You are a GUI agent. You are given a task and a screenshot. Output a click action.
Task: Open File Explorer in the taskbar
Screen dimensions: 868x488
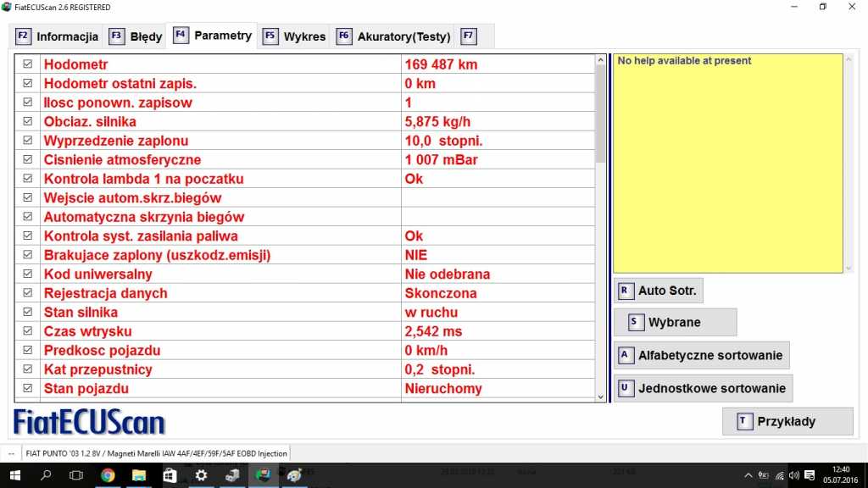(x=138, y=475)
